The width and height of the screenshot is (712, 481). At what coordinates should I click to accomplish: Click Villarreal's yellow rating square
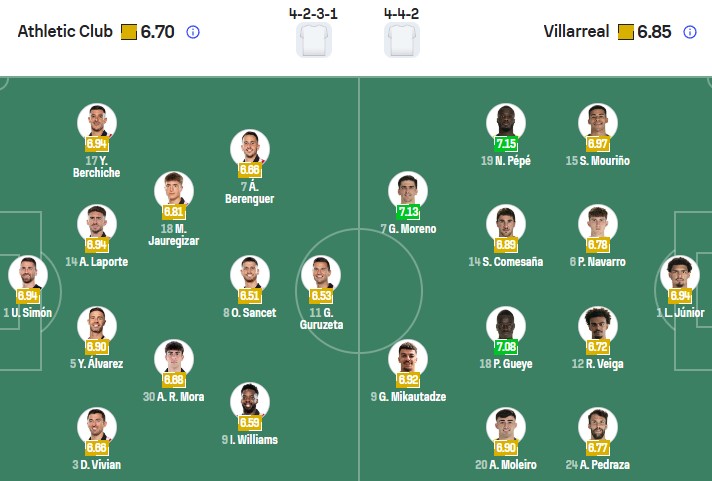click(625, 32)
